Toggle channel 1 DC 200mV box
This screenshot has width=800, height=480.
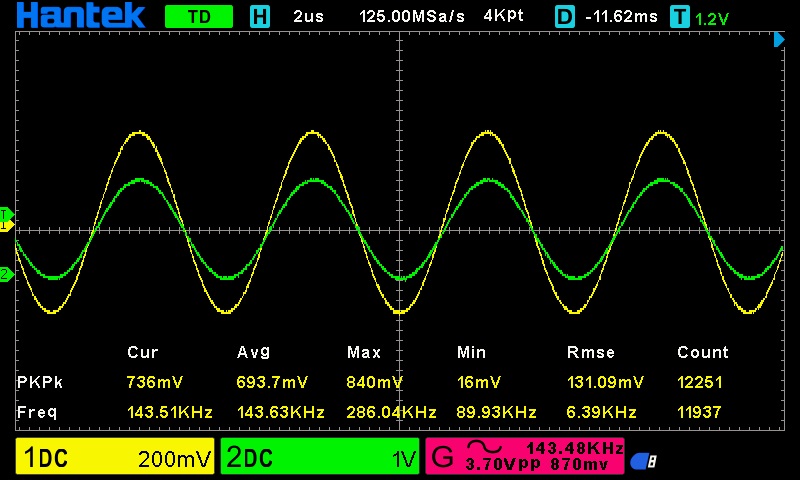[116, 459]
